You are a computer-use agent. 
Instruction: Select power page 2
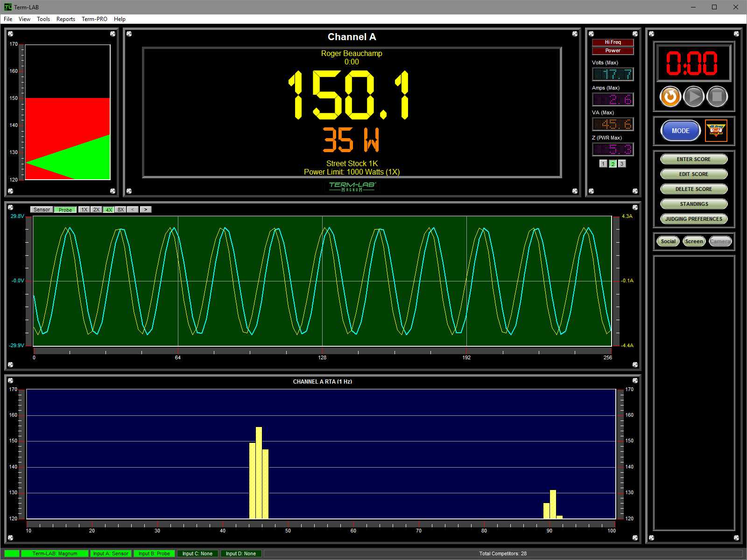613,164
